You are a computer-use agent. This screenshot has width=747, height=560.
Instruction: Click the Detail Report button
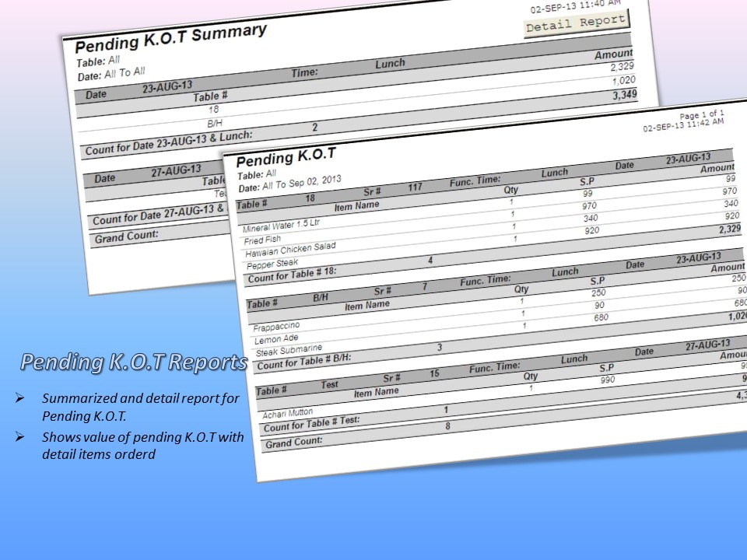coord(576,23)
